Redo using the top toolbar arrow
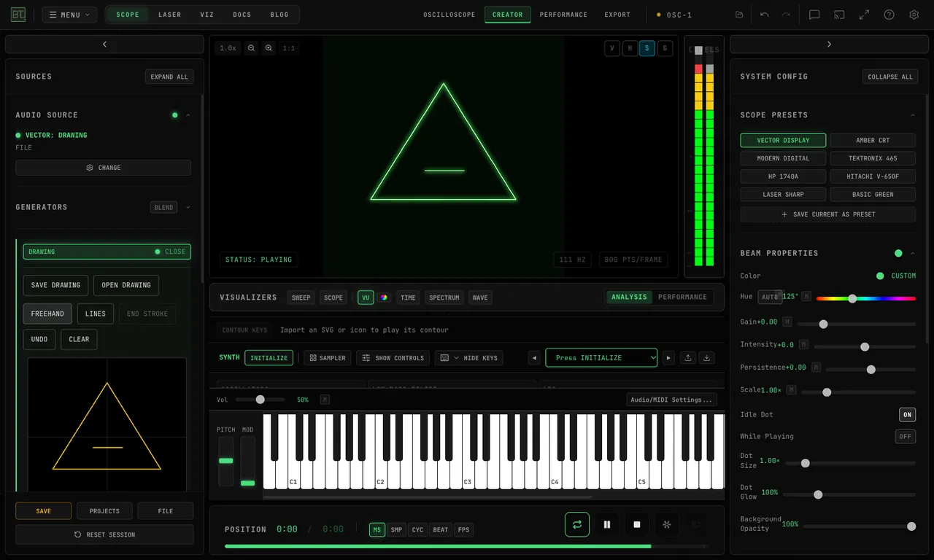The width and height of the screenshot is (934, 560). coord(786,15)
